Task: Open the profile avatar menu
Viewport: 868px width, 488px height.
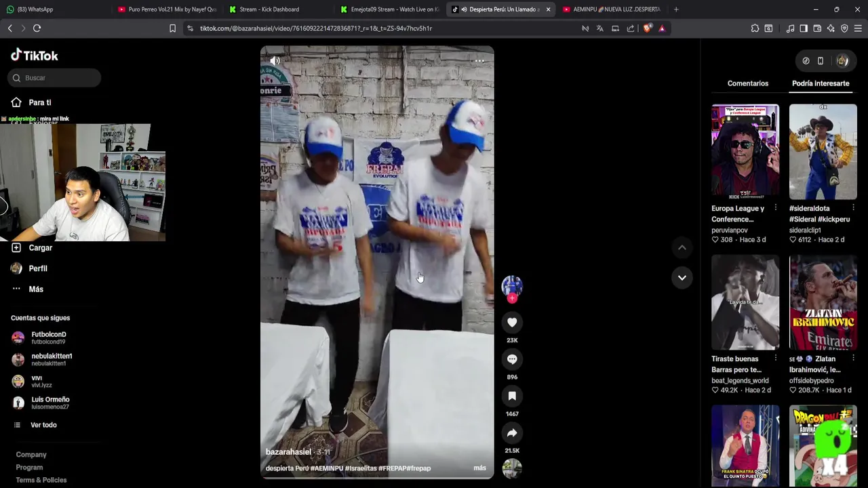Action: coord(842,61)
